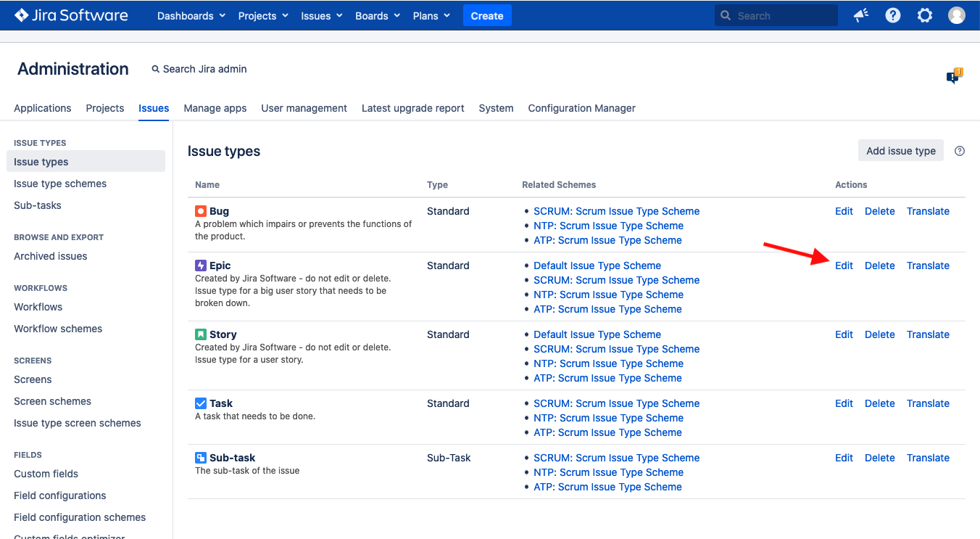Open ATP scheme link in Sub-task row

click(607, 487)
